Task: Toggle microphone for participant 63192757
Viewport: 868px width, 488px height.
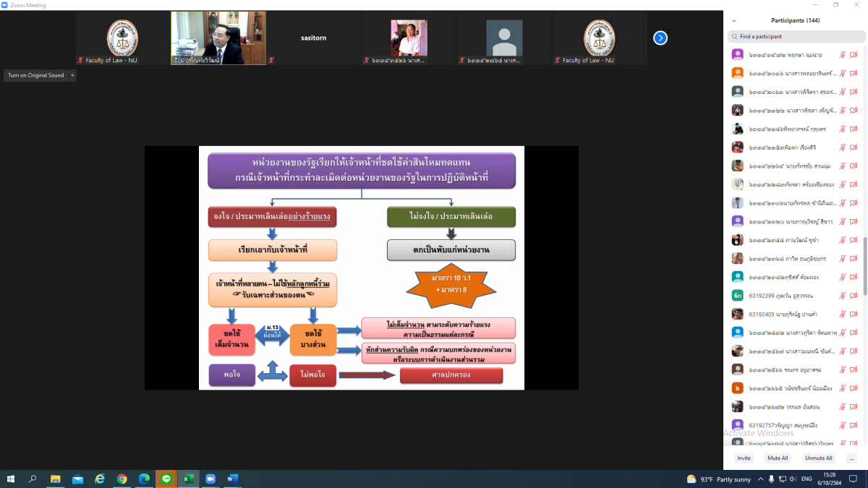Action: (x=842, y=425)
